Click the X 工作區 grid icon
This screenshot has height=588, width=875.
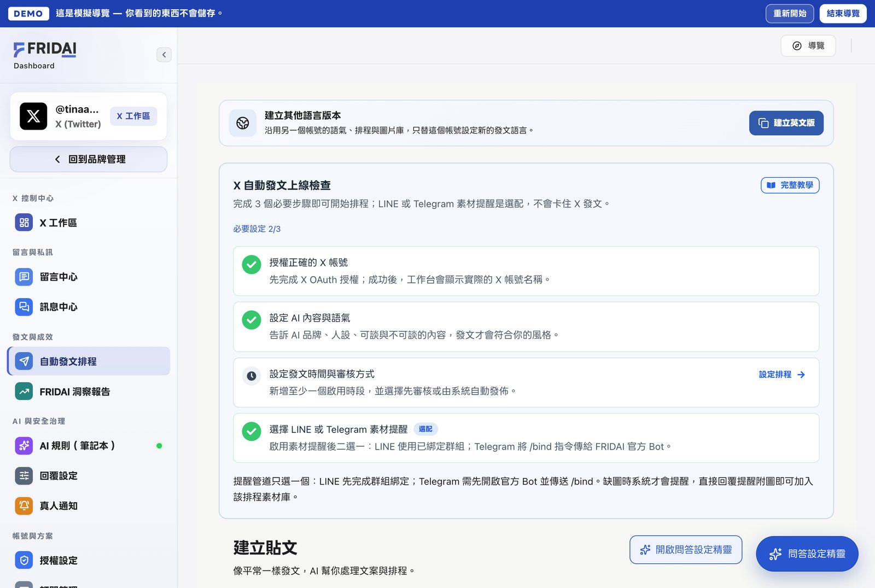tap(24, 223)
